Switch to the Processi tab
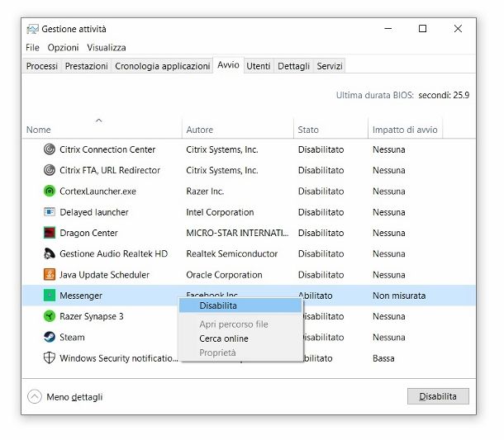The width and height of the screenshot is (504, 440). (x=42, y=66)
